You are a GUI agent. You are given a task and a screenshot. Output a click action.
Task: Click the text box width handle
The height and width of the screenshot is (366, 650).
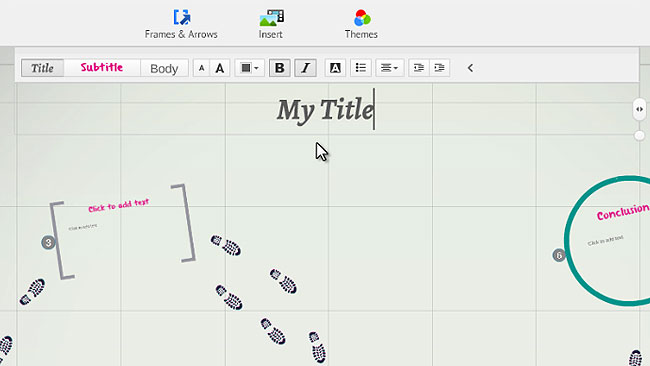point(639,109)
